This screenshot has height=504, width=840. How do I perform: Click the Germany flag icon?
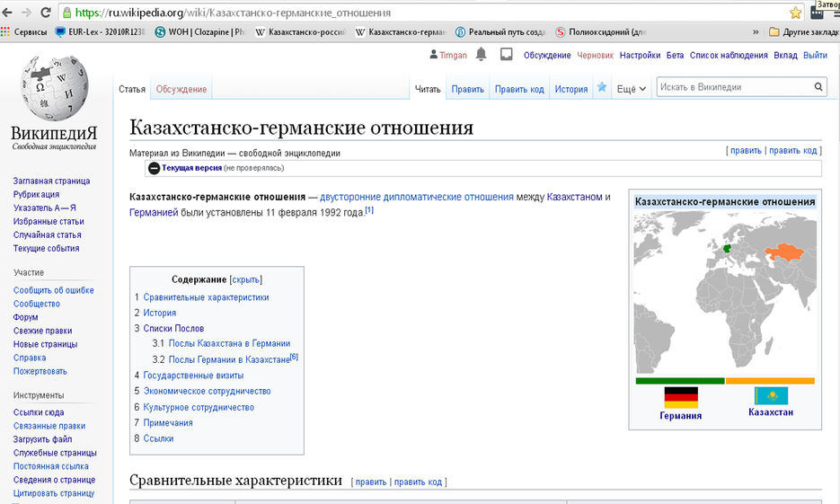click(x=680, y=396)
